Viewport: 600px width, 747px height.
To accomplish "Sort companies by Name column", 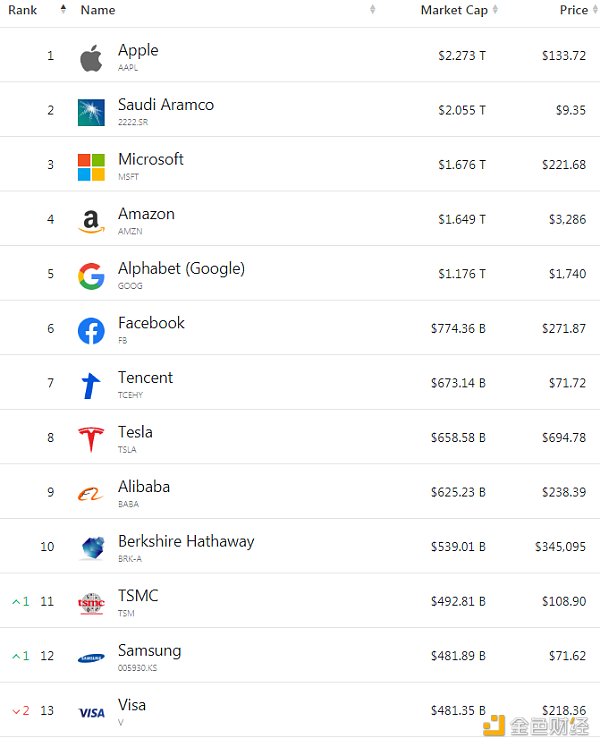I will [x=98, y=10].
